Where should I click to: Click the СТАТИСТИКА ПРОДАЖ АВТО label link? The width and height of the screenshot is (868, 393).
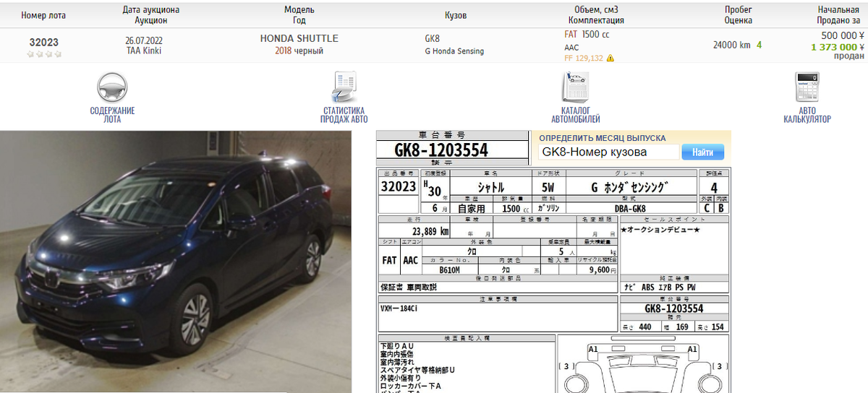pos(344,115)
